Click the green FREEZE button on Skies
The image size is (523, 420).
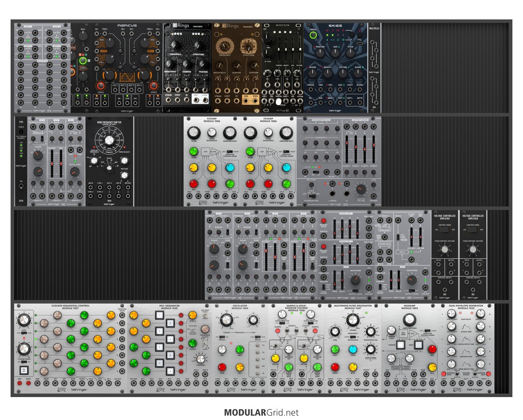click(x=313, y=35)
